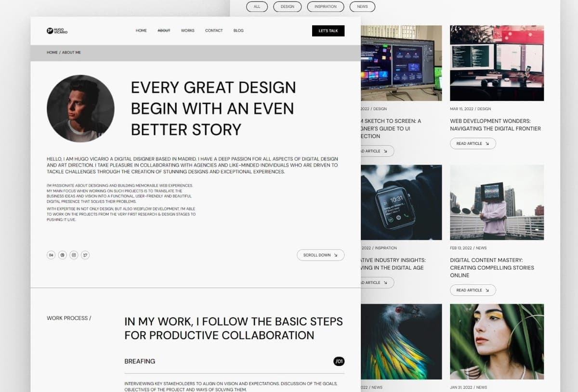Open the Contact nav item
This screenshot has height=392, width=578.
214,31
